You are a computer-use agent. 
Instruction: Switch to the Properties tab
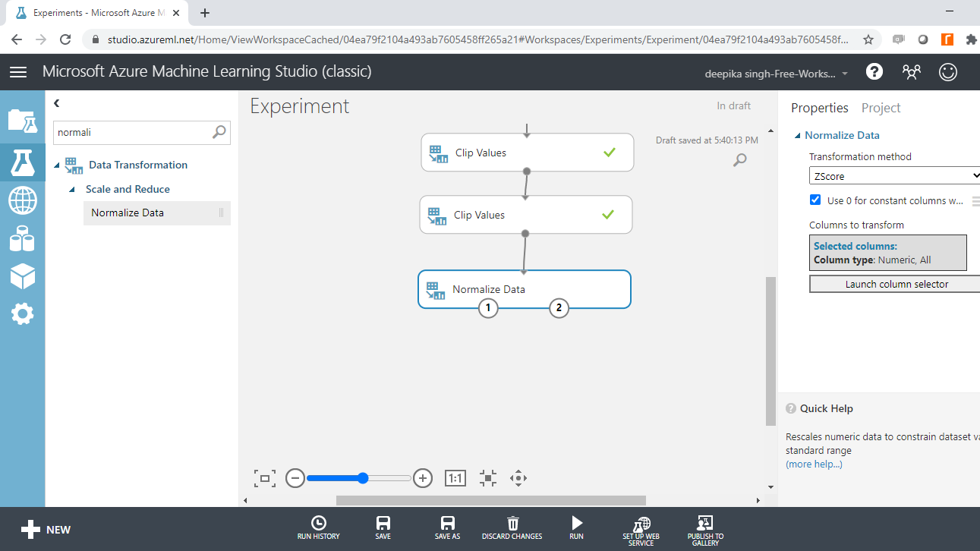[x=820, y=108]
